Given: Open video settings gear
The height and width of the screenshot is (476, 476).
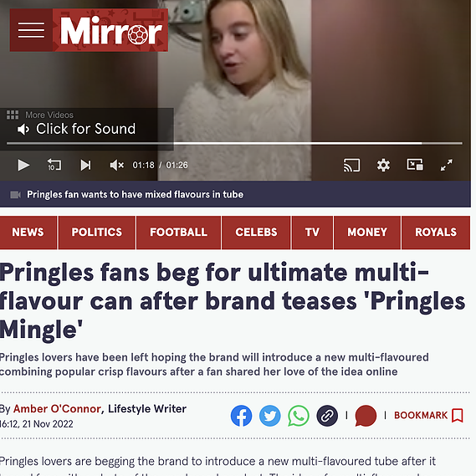Looking at the screenshot, I should pyautogui.click(x=383, y=166).
